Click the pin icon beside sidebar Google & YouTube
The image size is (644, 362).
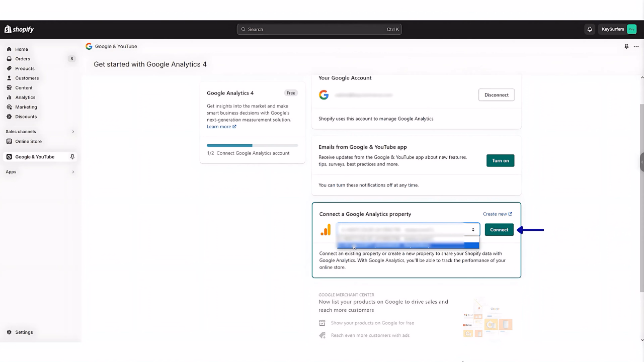(x=72, y=157)
